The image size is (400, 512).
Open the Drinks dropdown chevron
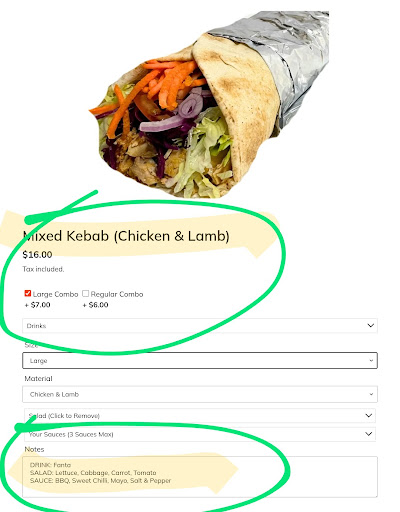pos(371,325)
